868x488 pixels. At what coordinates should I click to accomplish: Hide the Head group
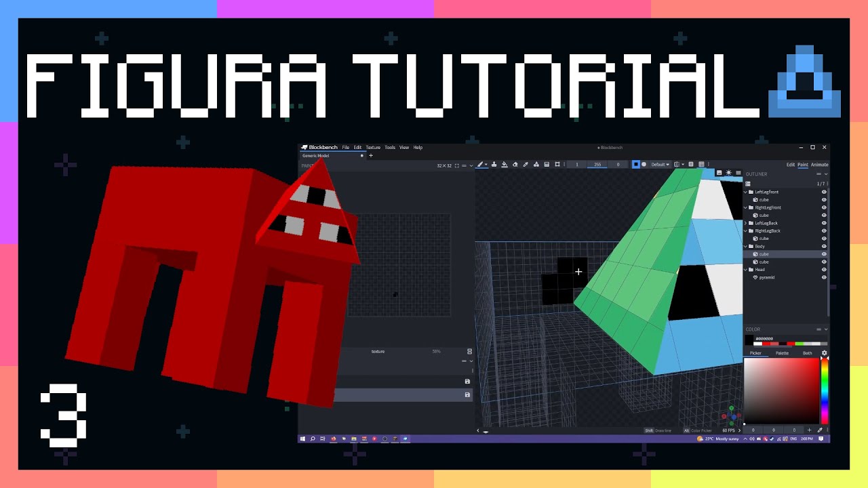824,270
